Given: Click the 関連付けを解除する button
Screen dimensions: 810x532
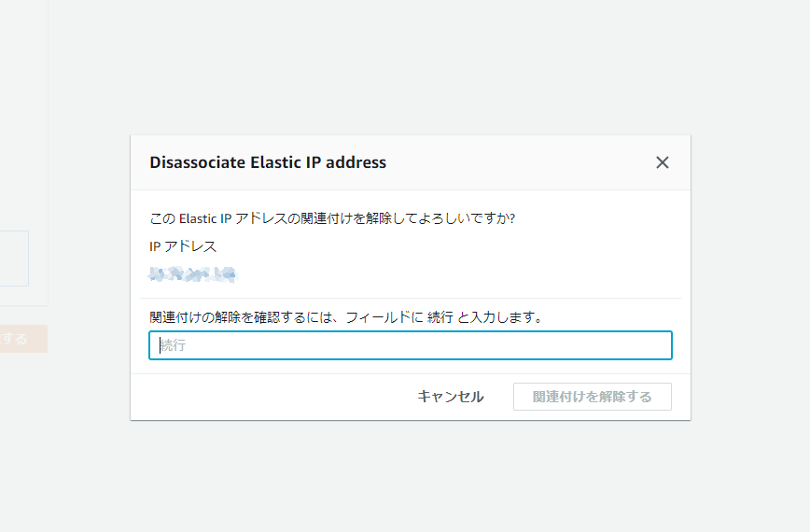Looking at the screenshot, I should pos(592,397).
